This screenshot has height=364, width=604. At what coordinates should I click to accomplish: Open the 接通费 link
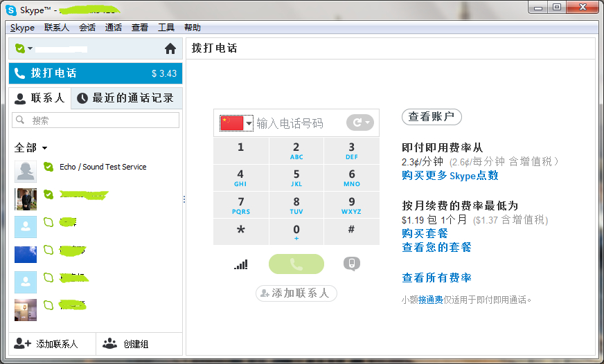tap(431, 300)
